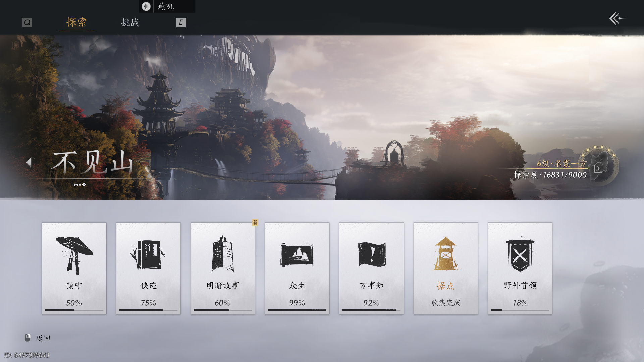Open the 万事知 card label

(372, 285)
